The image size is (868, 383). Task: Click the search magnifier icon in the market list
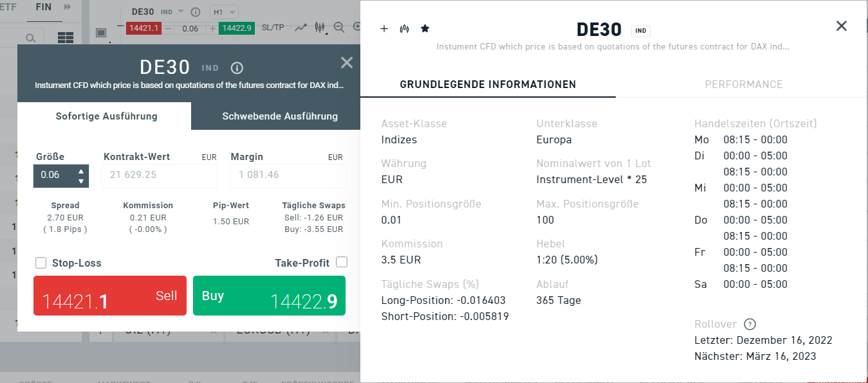click(x=30, y=39)
